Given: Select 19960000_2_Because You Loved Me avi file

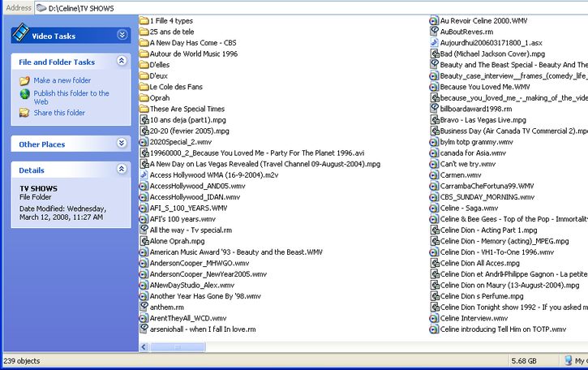Looking at the screenshot, I should pos(257,153).
